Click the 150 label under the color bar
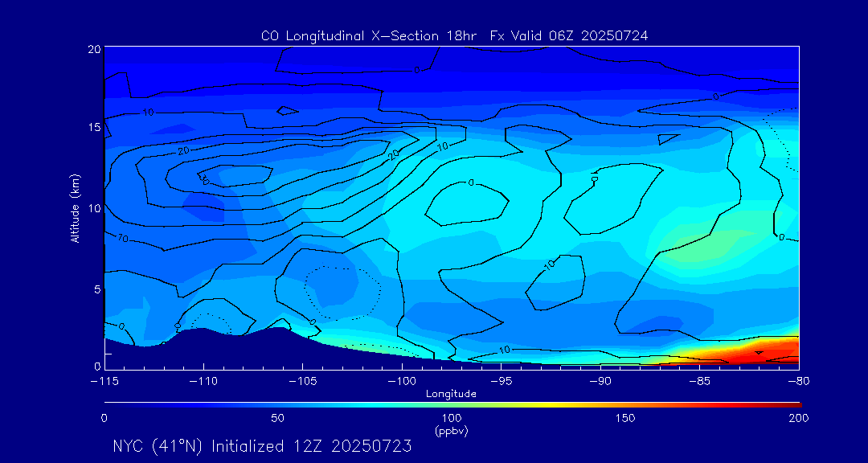This screenshot has width=868, height=463. pyautogui.click(x=624, y=418)
